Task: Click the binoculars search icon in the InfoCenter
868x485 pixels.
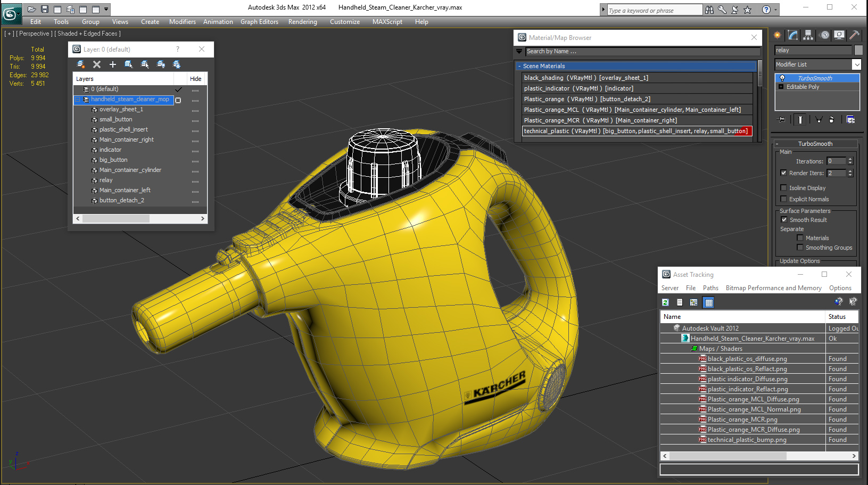Action: pyautogui.click(x=709, y=10)
